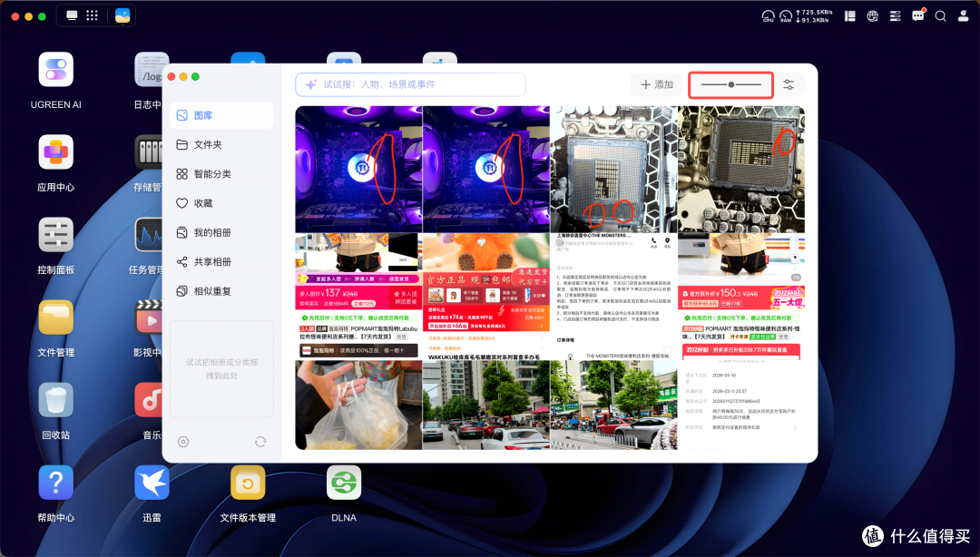Open the 音乐 music app icon

pyautogui.click(x=149, y=399)
